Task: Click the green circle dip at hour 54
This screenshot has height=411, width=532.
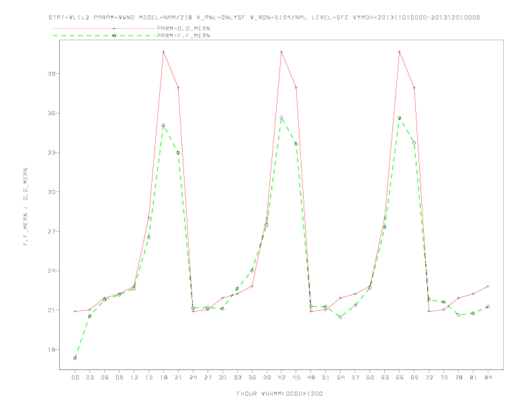Action: click(341, 317)
